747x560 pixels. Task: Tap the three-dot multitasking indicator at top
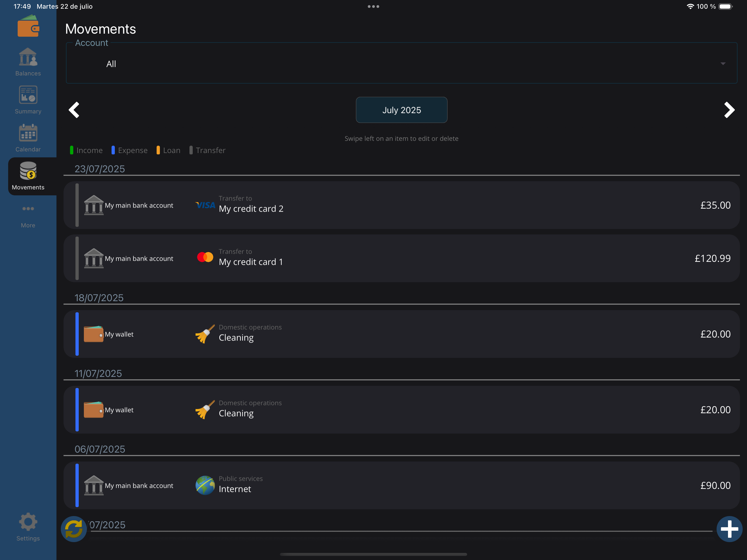pos(373,7)
